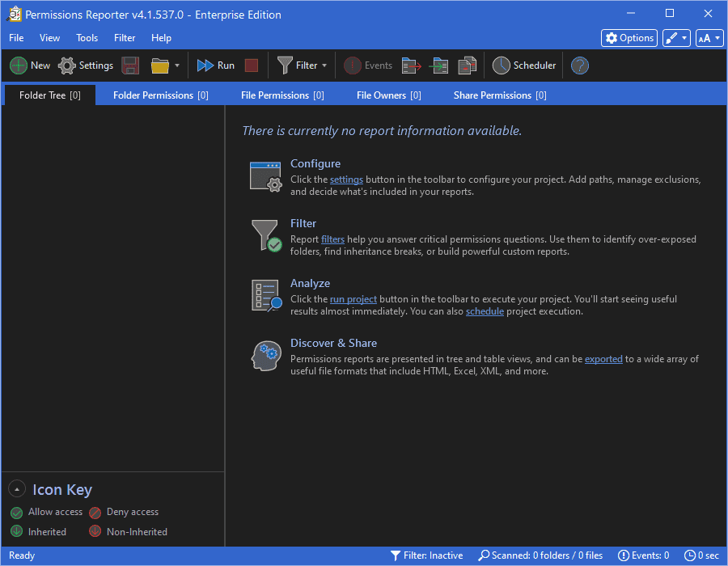Maximize the Permissions Reporter window
Viewport: 728px width, 566px height.
[670, 14]
